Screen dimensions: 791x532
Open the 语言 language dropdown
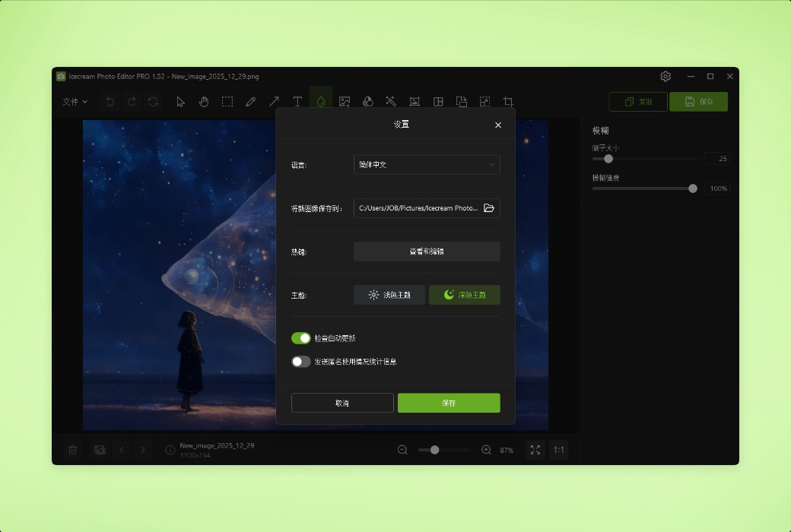coord(426,164)
